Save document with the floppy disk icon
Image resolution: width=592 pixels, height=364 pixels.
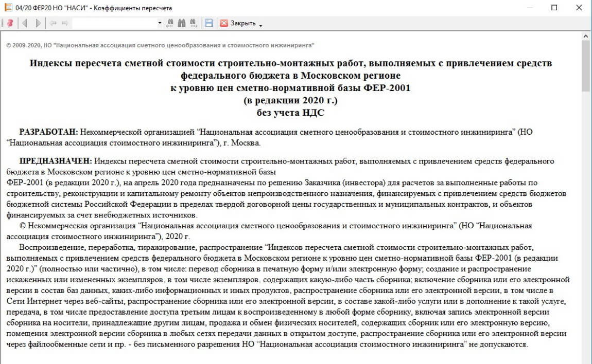coord(209,23)
